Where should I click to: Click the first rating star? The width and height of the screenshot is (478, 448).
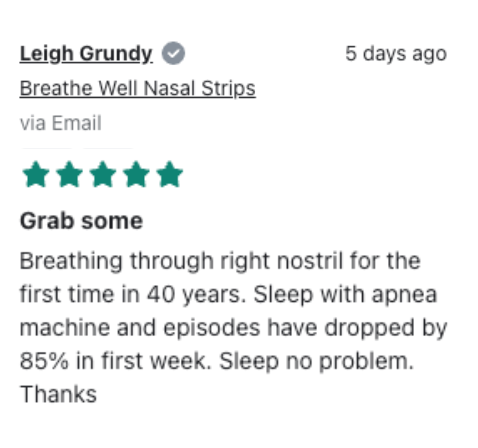point(36,174)
